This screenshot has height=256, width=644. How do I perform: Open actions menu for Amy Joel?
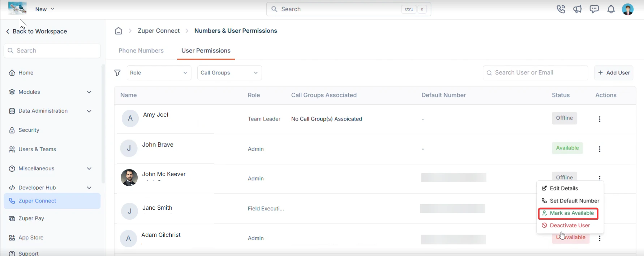[600, 119]
